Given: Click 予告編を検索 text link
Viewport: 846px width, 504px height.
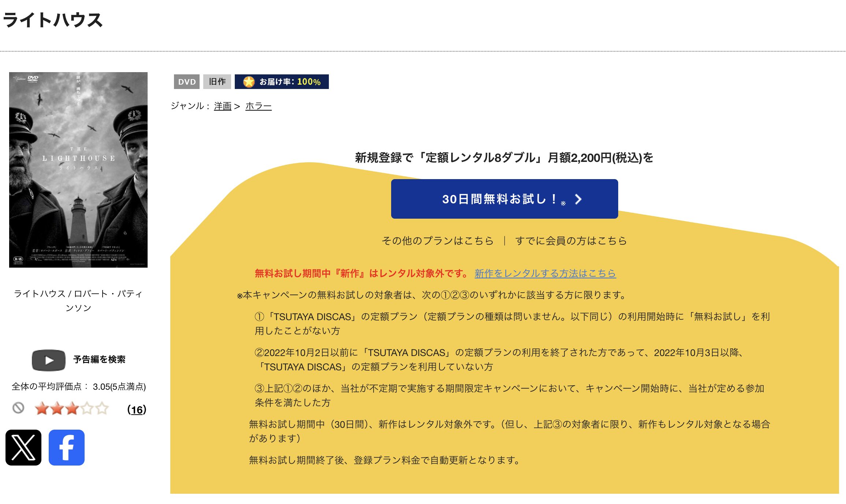Looking at the screenshot, I should pyautogui.click(x=99, y=359).
